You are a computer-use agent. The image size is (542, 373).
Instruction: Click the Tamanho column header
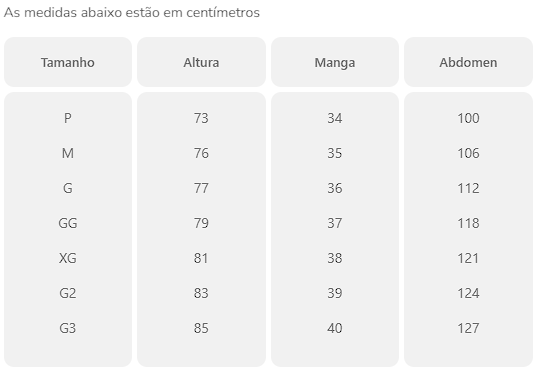pos(68,63)
